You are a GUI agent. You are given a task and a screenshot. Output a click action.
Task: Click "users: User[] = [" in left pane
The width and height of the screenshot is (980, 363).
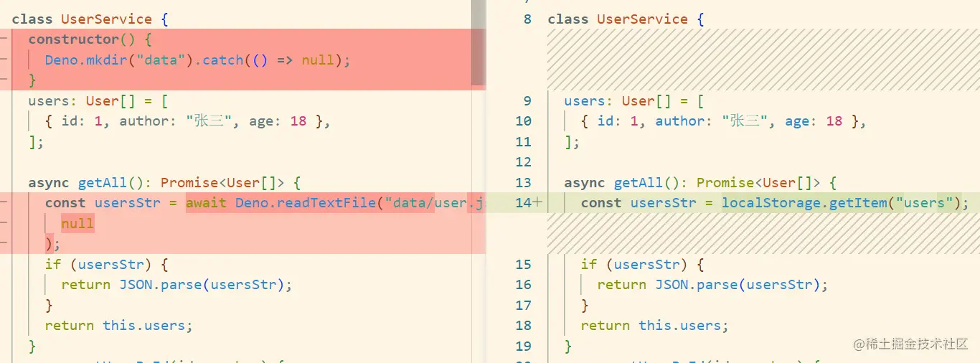(98, 101)
